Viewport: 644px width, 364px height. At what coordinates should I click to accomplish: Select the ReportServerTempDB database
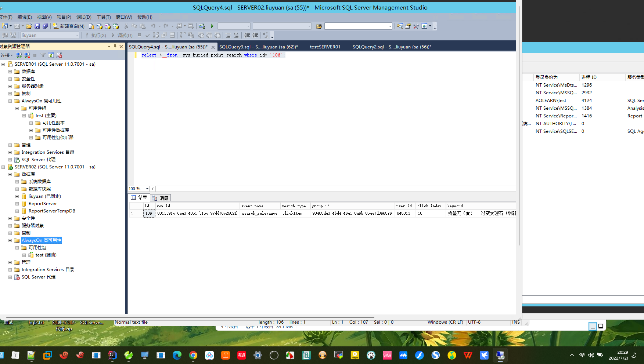(x=52, y=211)
